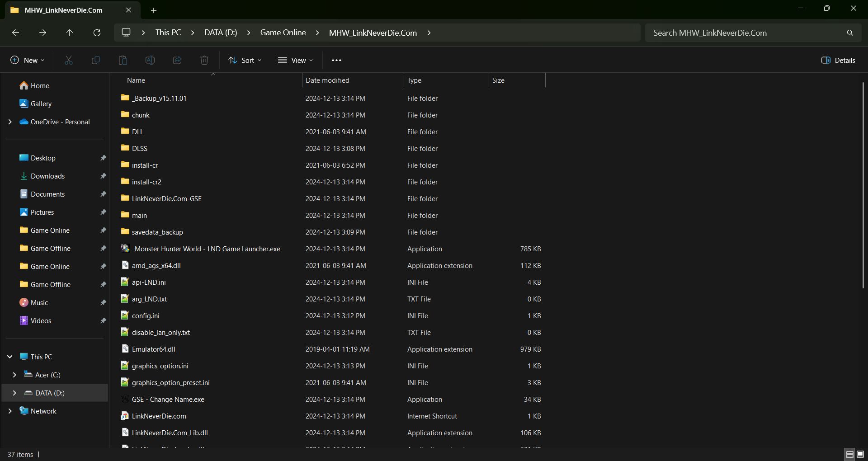The image size is (868, 461).
Task: Click the Delete trash can icon
Action: pos(204,60)
